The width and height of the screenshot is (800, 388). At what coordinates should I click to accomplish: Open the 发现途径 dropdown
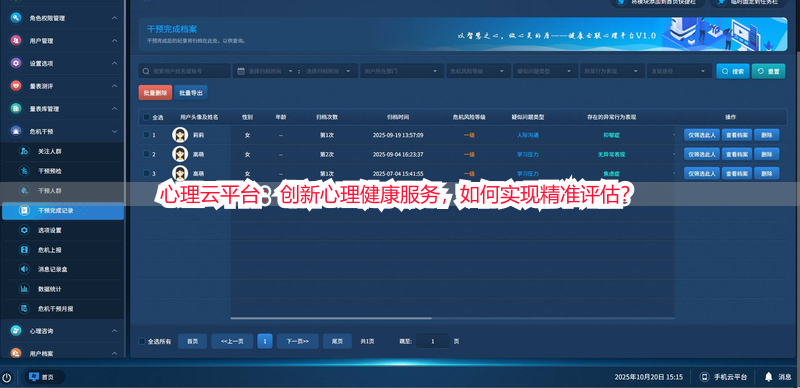[x=679, y=71]
